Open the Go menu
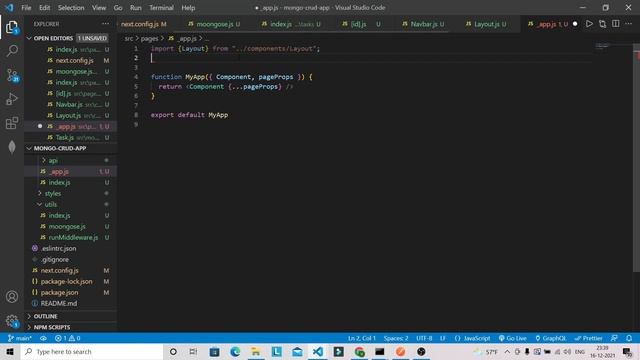The image size is (640, 360). [118, 8]
